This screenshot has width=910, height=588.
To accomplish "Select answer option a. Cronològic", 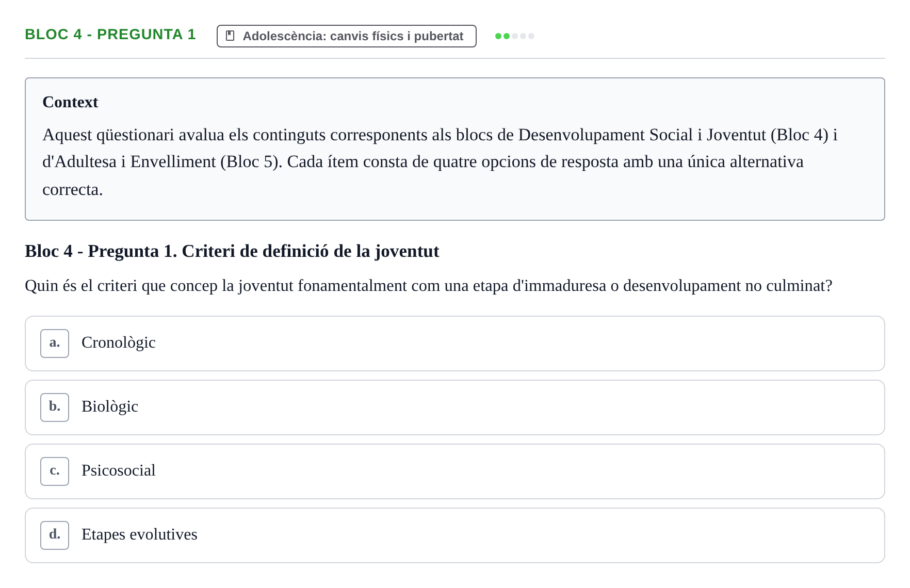I will [454, 344].
